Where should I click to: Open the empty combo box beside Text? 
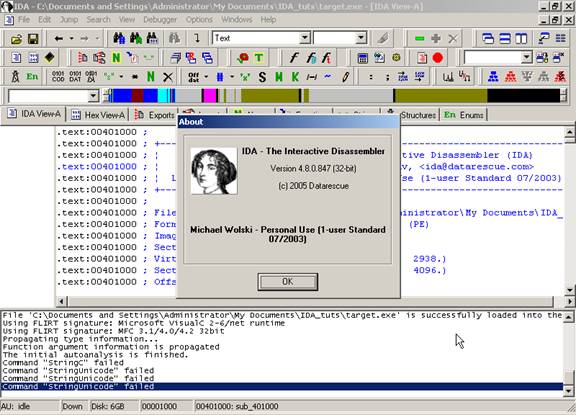point(361,38)
